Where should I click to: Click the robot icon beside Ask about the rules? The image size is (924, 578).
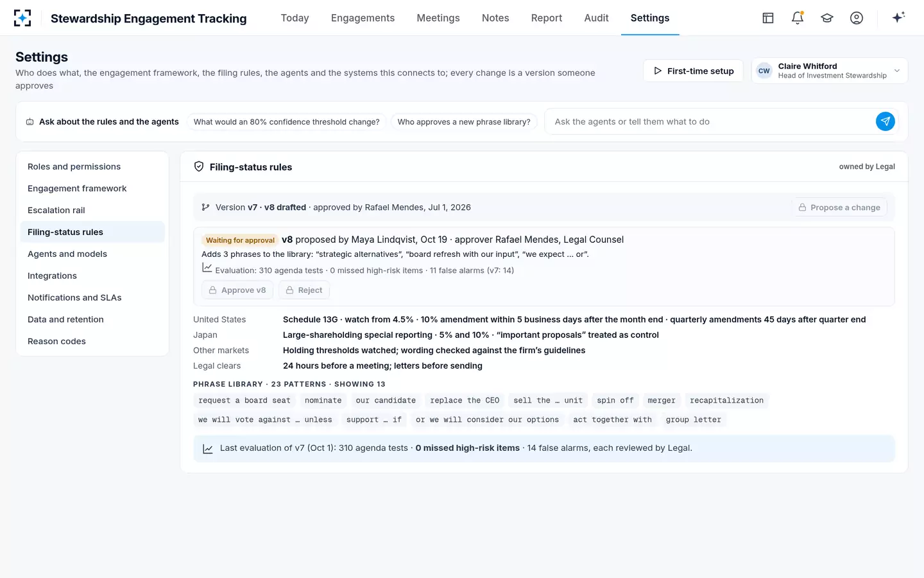tap(30, 122)
